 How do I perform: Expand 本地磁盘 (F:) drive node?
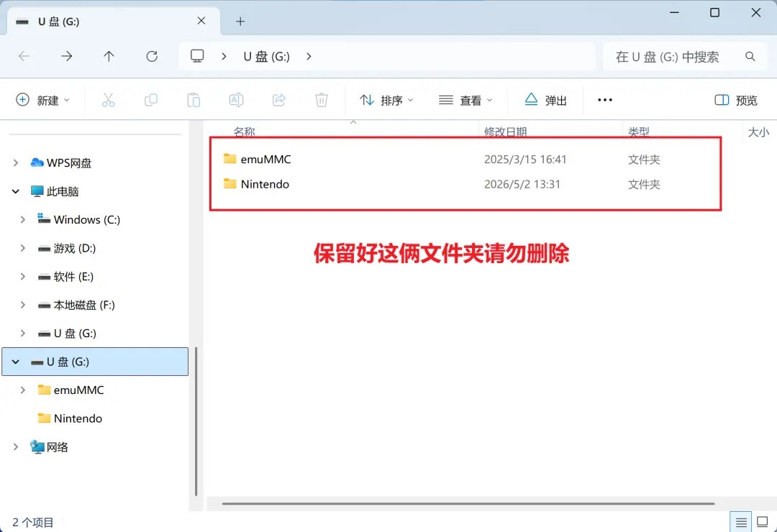23,305
